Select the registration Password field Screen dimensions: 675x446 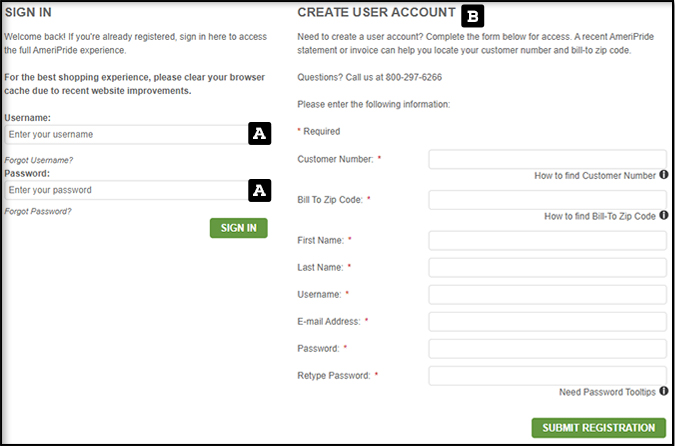(547, 348)
